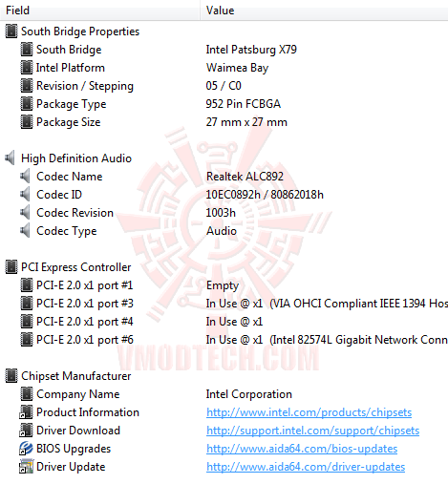The height and width of the screenshot is (484, 448).
Task: Click the Driver Update icon
Action: pos(26,467)
